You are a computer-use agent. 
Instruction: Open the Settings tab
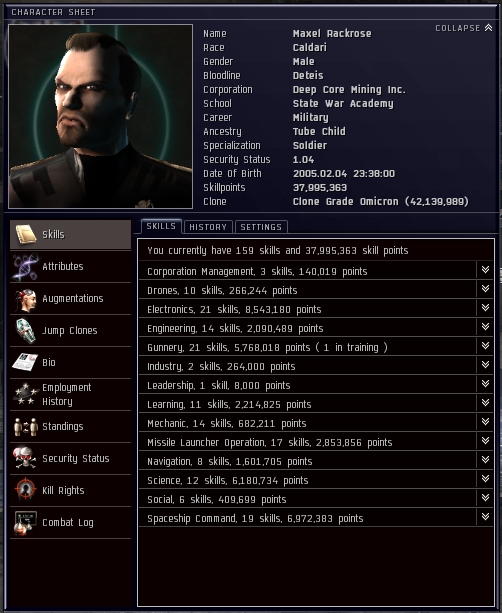261,227
